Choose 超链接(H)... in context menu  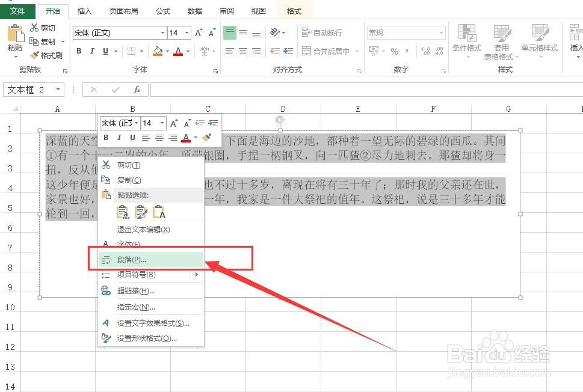coord(152,290)
